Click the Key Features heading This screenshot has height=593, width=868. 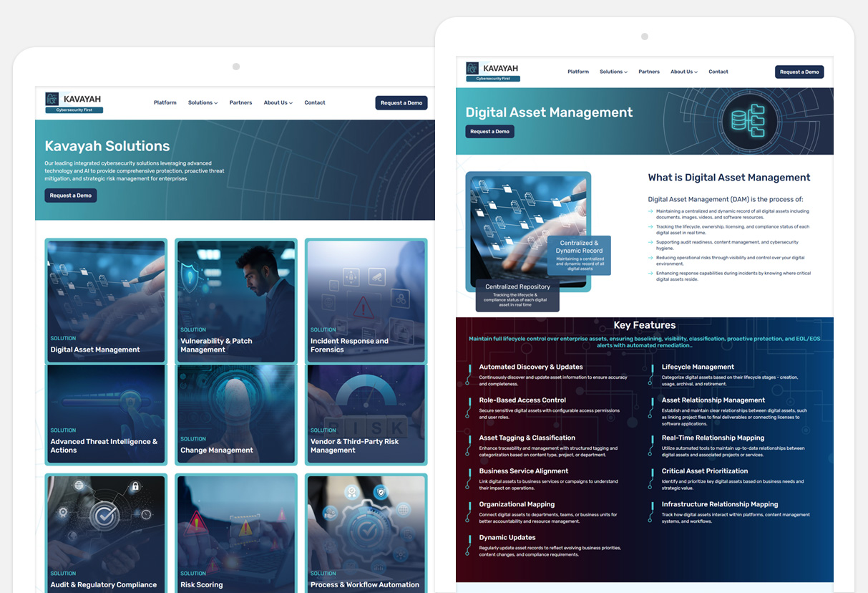(x=644, y=325)
